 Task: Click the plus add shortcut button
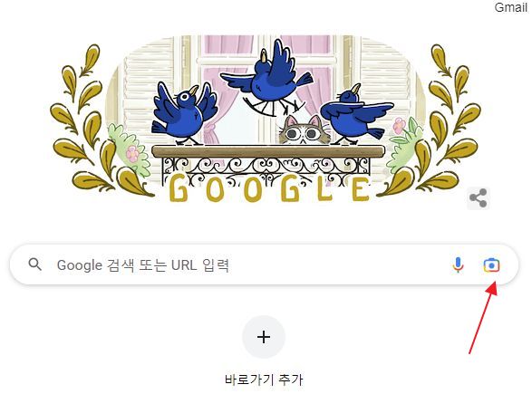coord(264,337)
